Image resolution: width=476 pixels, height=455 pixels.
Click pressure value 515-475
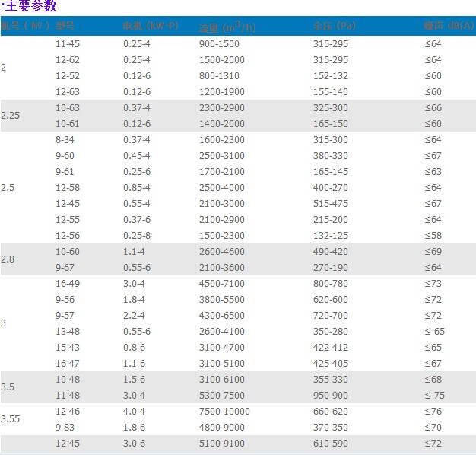(331, 203)
